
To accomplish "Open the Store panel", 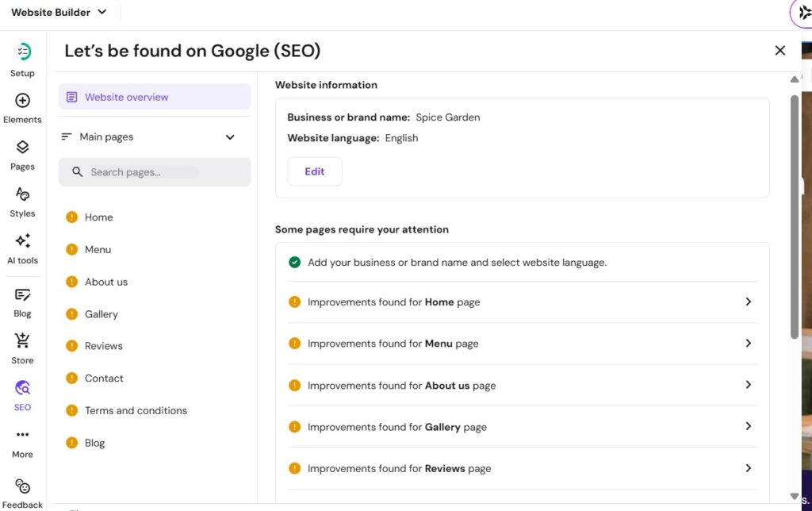I will 21,346.
